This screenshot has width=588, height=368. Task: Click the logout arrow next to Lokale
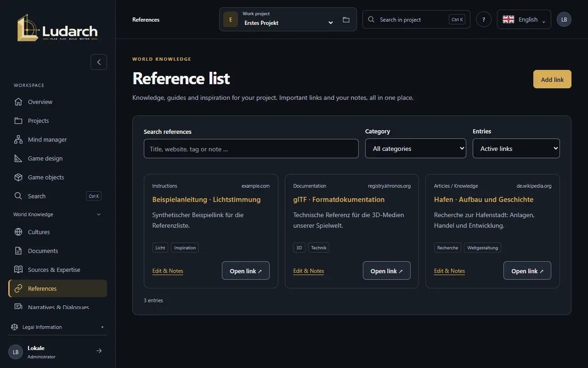[x=99, y=351]
